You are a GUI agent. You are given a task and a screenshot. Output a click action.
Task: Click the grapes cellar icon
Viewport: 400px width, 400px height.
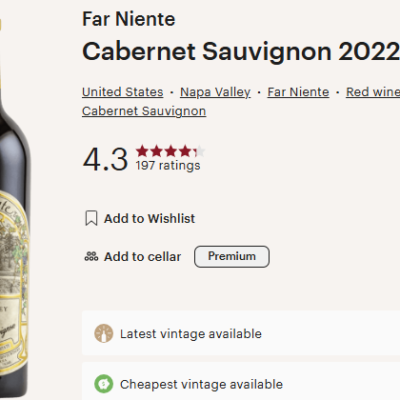click(x=91, y=256)
